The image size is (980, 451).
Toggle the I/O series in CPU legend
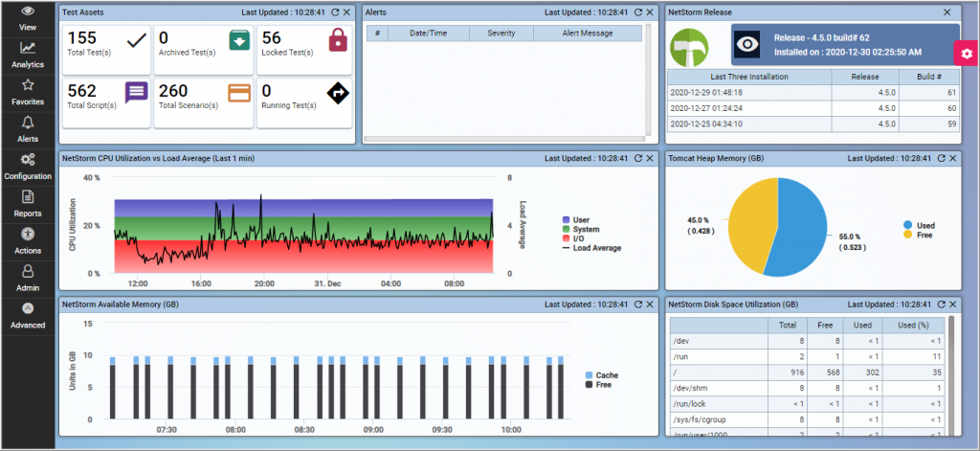coord(574,239)
